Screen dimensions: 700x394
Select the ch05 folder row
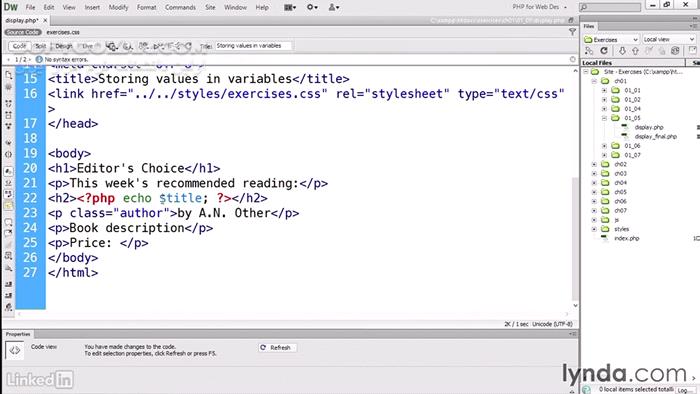coord(620,192)
